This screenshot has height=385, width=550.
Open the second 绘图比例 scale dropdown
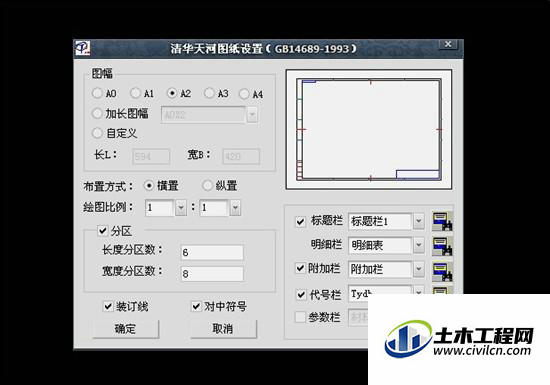coord(235,208)
